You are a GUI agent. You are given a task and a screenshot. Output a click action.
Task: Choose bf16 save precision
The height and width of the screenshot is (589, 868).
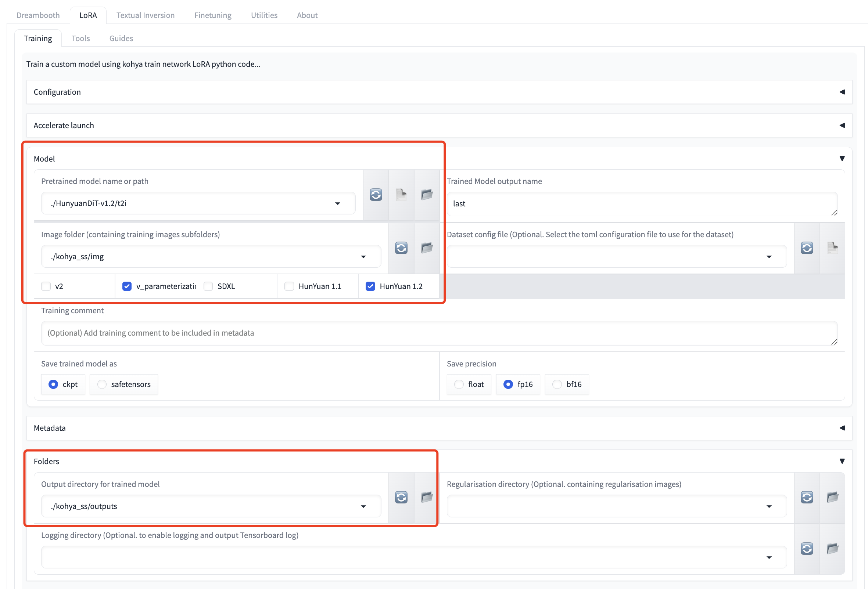pos(557,384)
